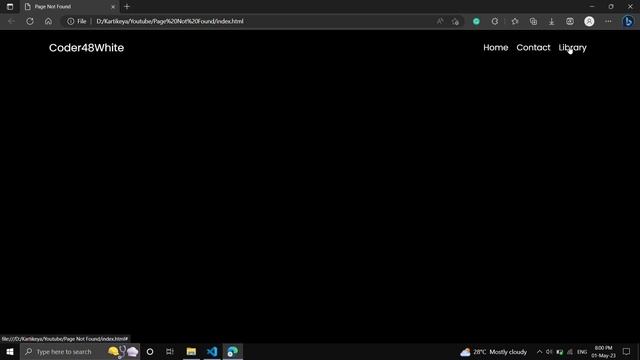This screenshot has height=360, width=640.
Task: Select the Page Not Found tab
Action: coord(69,7)
